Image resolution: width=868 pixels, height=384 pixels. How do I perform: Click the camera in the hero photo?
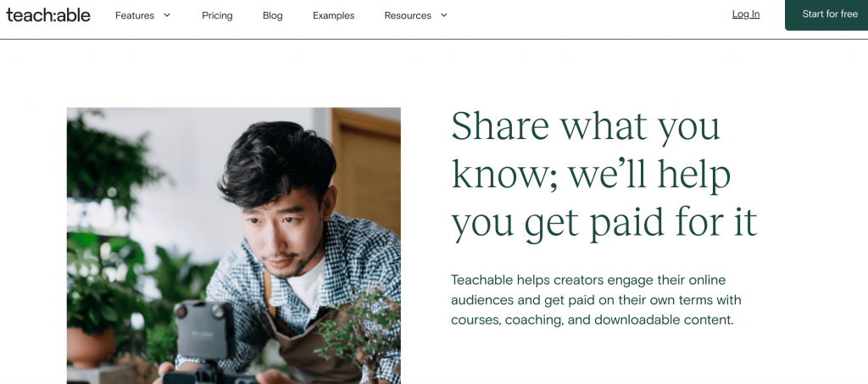[202, 331]
